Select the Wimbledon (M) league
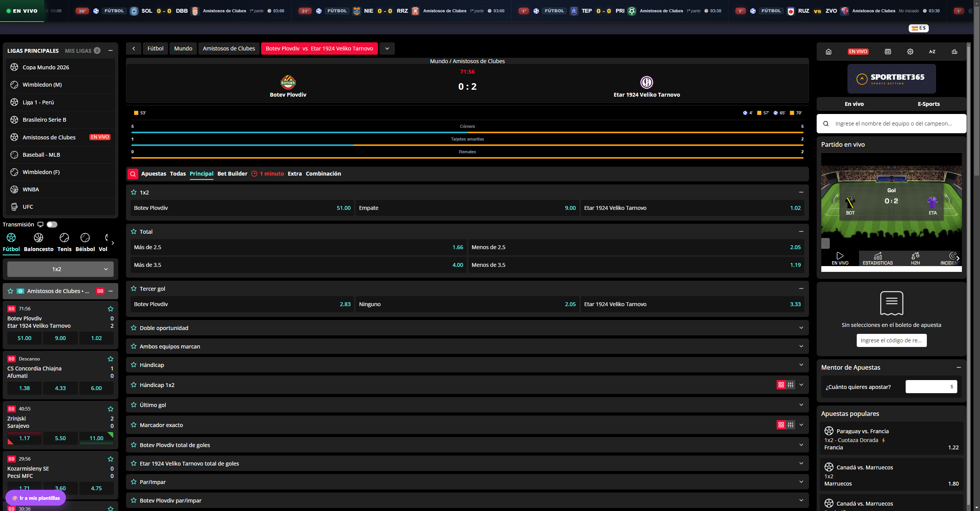This screenshot has height=511, width=980. click(x=60, y=85)
